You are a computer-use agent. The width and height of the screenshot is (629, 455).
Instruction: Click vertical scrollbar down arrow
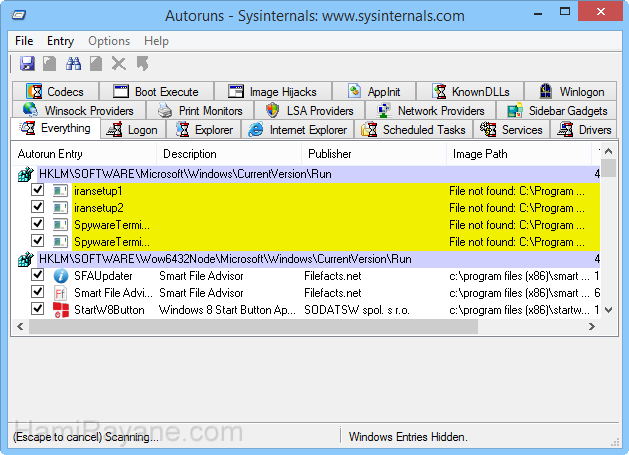(609, 310)
